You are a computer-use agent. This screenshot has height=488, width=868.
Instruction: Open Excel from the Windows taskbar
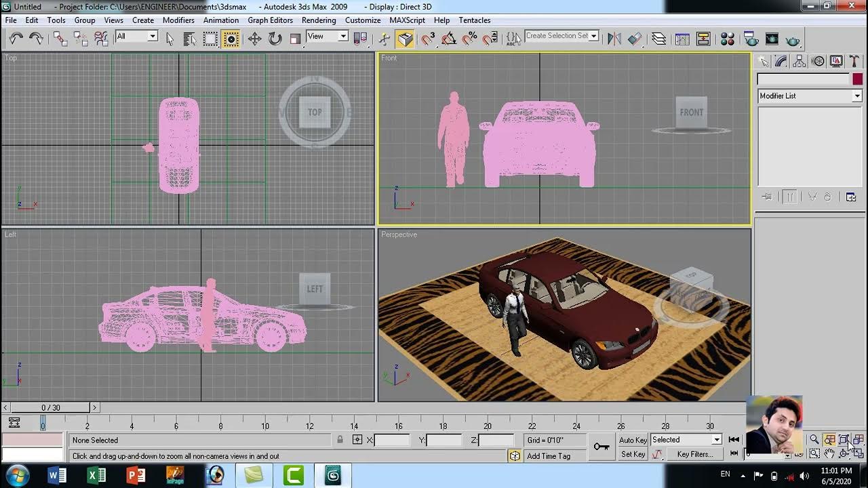point(96,475)
